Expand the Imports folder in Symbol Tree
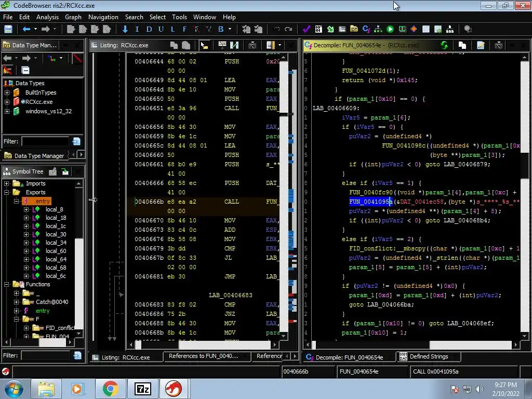This screenshot has height=399, width=532. [x=6, y=183]
